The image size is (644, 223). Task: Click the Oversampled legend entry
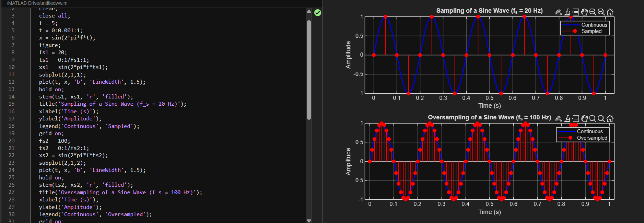(592, 138)
